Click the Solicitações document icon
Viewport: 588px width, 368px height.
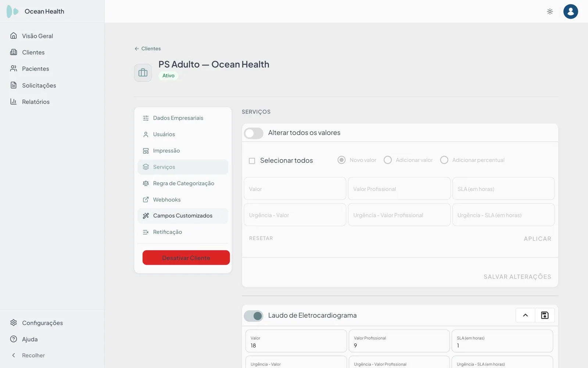pyautogui.click(x=14, y=85)
